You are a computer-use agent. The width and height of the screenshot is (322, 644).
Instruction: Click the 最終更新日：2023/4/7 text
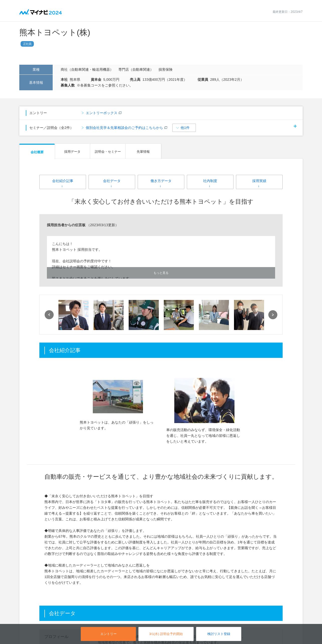[x=288, y=12]
